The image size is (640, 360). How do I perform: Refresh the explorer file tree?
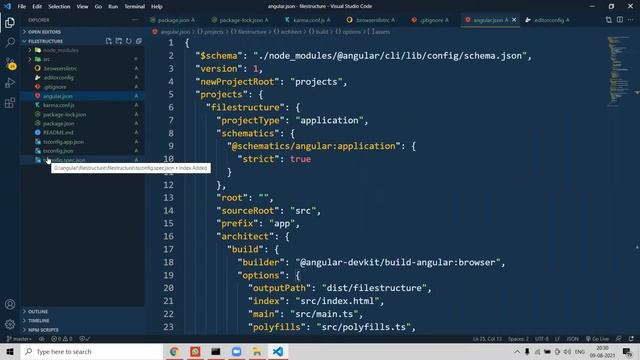[x=129, y=41]
